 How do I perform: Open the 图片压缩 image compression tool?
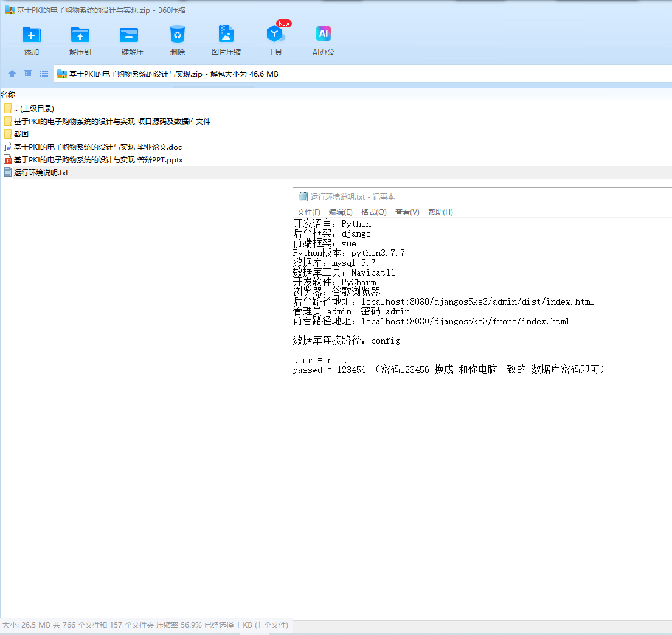[x=226, y=34]
